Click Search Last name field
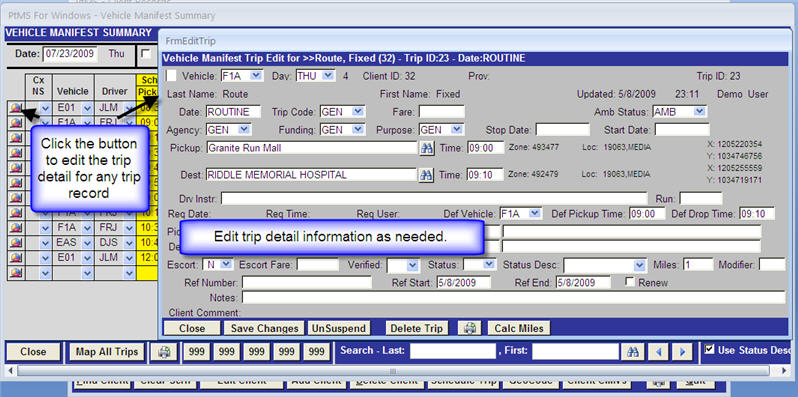The height and width of the screenshot is (397, 798). click(453, 351)
